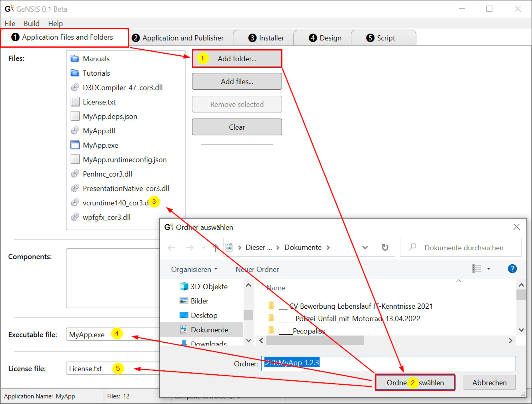Click the Name column header

point(276,288)
